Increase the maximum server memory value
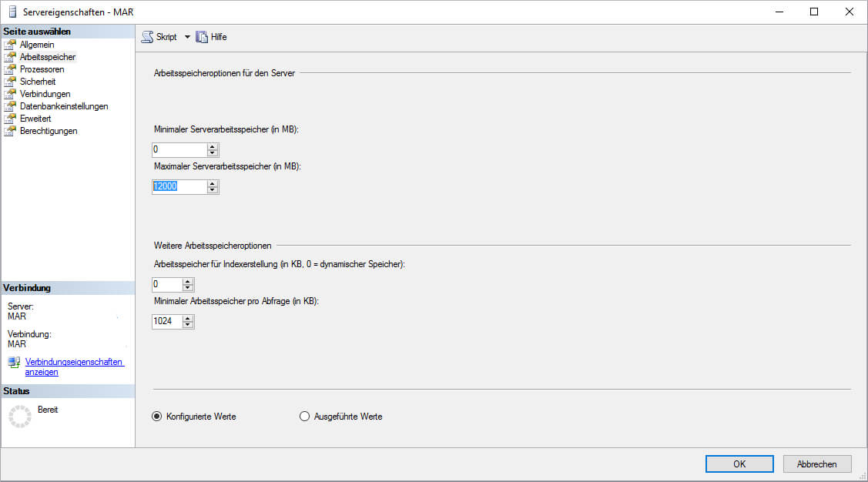This screenshot has width=868, height=482. click(213, 183)
